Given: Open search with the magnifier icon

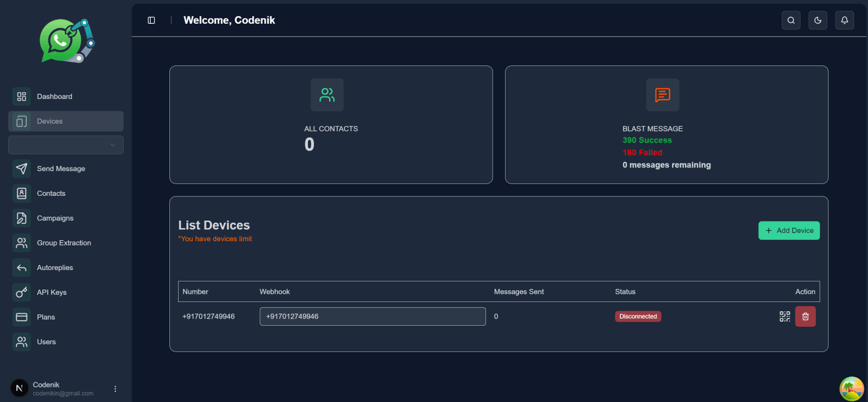Looking at the screenshot, I should tap(791, 20).
